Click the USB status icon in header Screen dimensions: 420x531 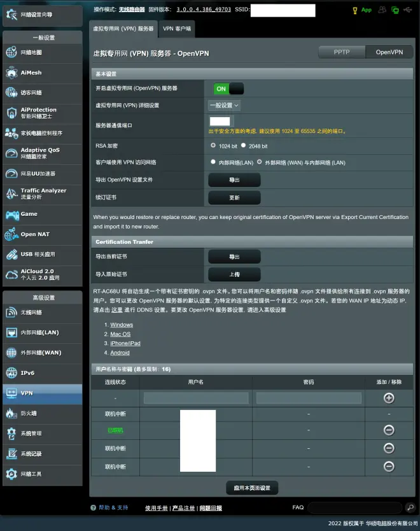coord(408,10)
